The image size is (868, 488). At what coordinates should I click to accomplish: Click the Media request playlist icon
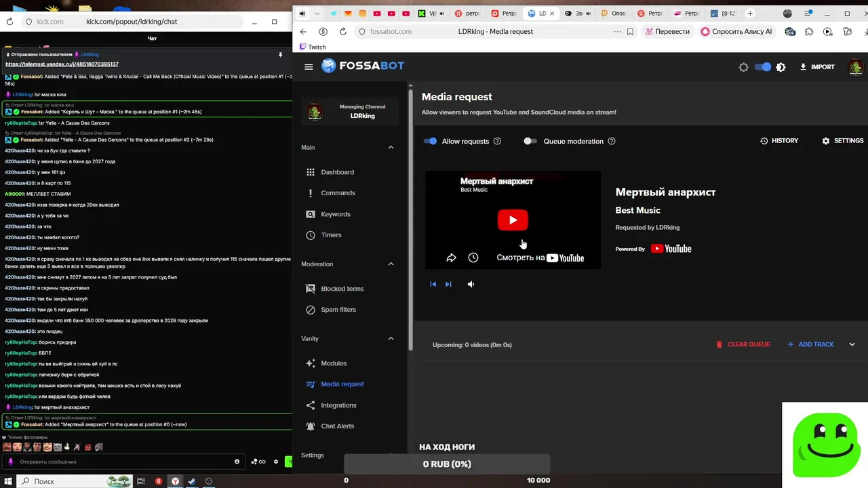(311, 384)
